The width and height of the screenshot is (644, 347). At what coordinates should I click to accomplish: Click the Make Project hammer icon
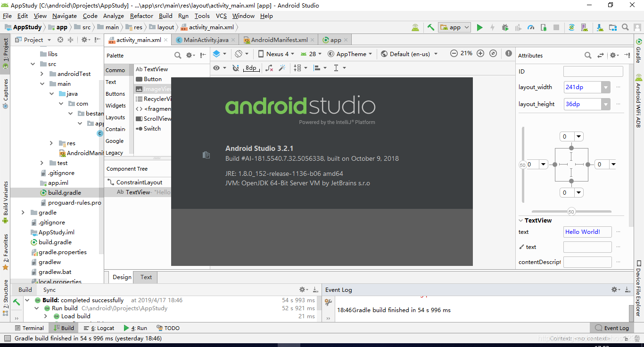[x=430, y=27]
